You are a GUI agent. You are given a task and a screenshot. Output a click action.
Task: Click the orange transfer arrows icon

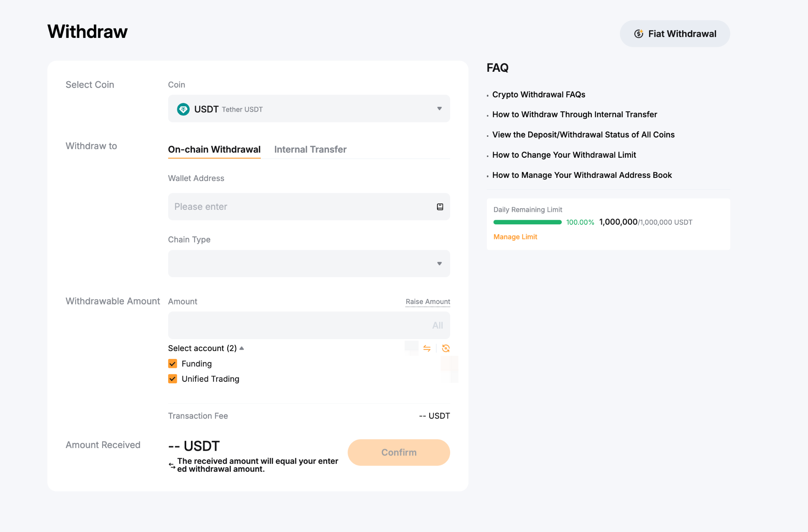(x=427, y=348)
